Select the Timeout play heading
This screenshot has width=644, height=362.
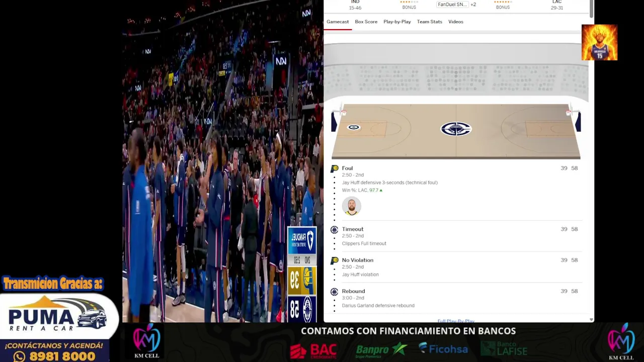(x=352, y=229)
